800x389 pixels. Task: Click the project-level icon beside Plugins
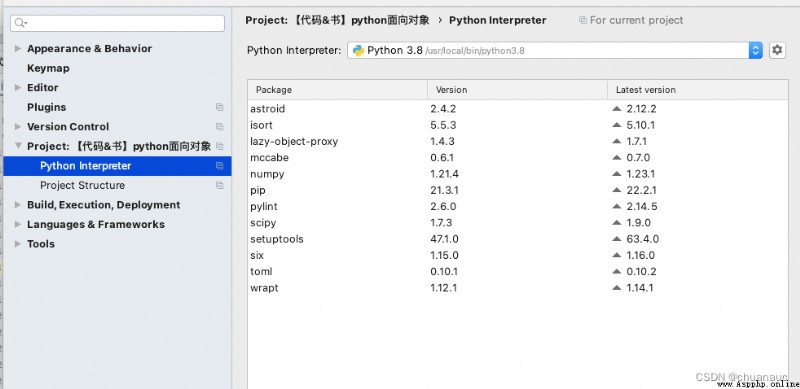click(219, 107)
